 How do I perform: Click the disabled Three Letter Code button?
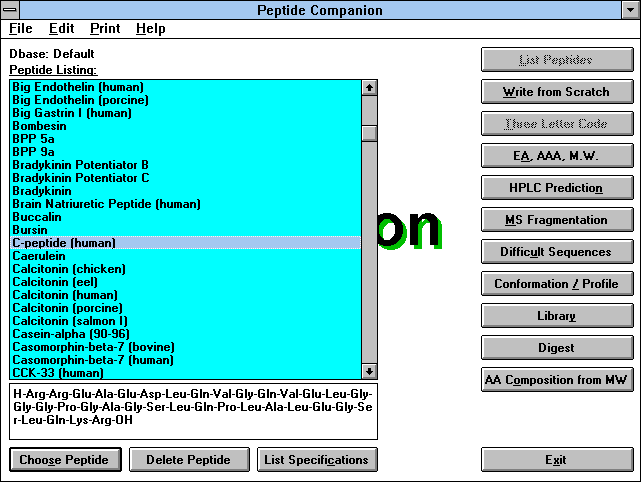point(557,124)
